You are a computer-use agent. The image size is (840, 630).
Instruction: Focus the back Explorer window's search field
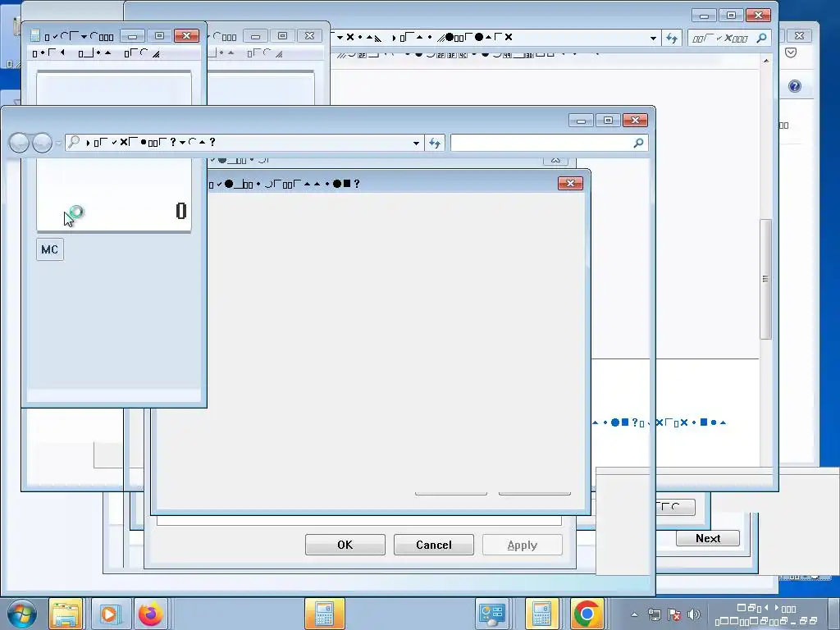(x=729, y=38)
